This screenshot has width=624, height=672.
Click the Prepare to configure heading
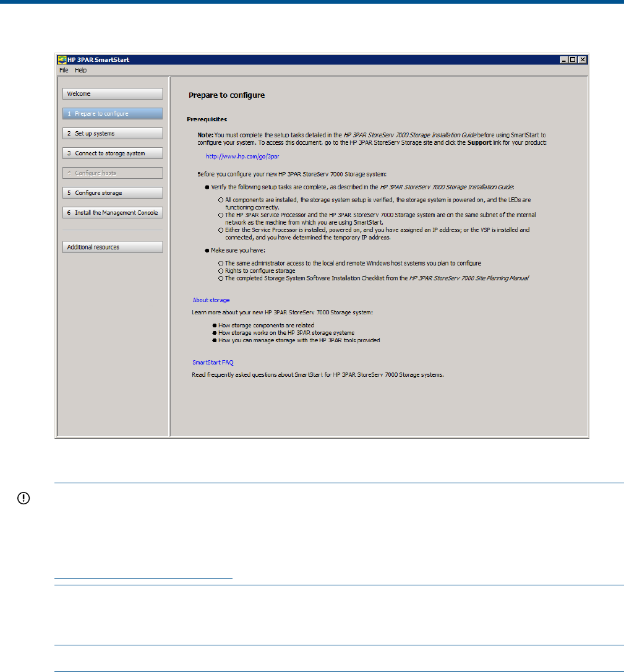226,95
